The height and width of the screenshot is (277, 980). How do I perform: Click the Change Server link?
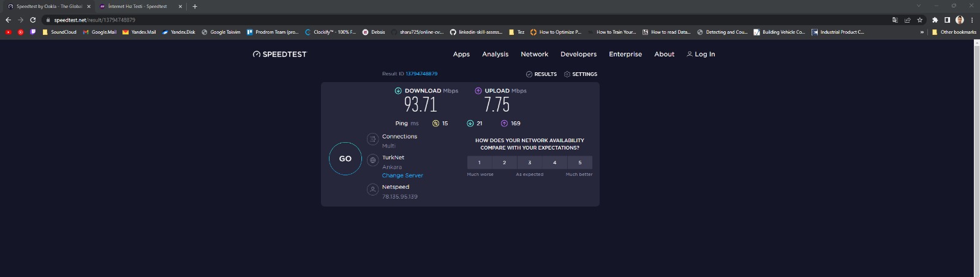point(402,176)
